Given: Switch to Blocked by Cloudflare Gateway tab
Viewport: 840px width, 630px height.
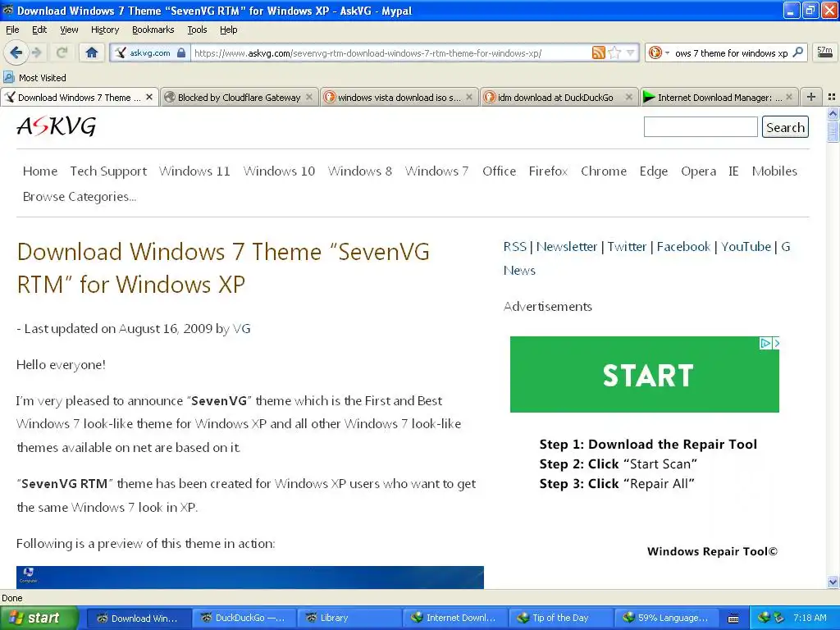Looking at the screenshot, I should 239,97.
